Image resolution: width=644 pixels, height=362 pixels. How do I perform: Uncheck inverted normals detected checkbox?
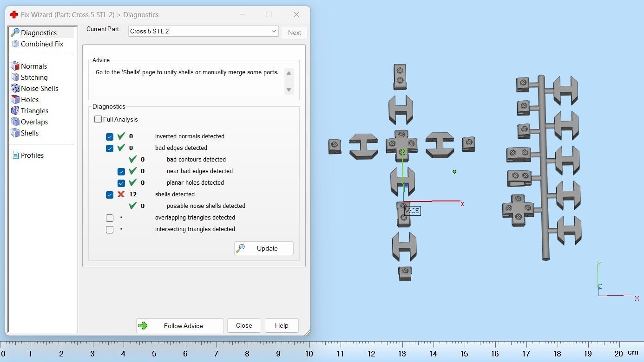pos(110,136)
